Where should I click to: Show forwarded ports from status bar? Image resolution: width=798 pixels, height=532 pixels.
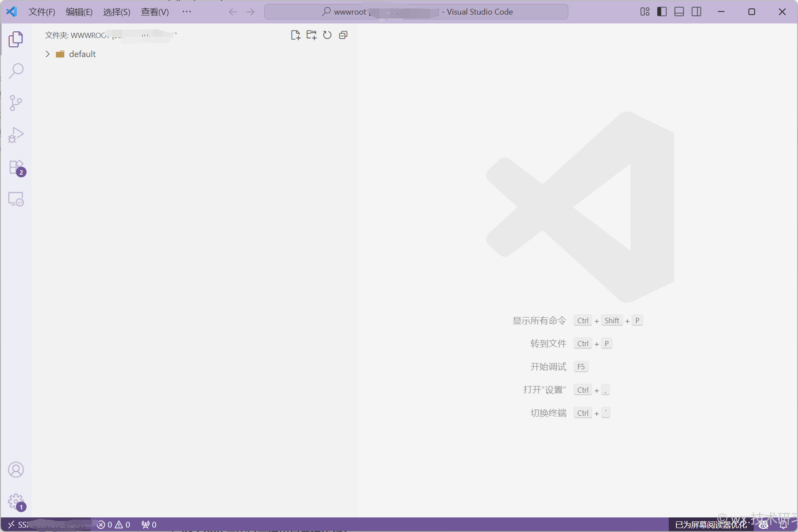click(x=149, y=524)
